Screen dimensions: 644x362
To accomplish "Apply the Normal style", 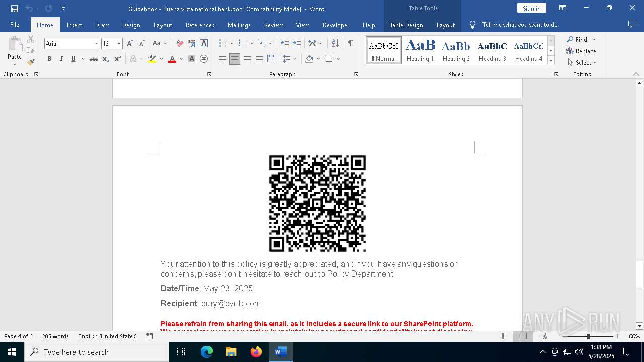I will (x=384, y=50).
